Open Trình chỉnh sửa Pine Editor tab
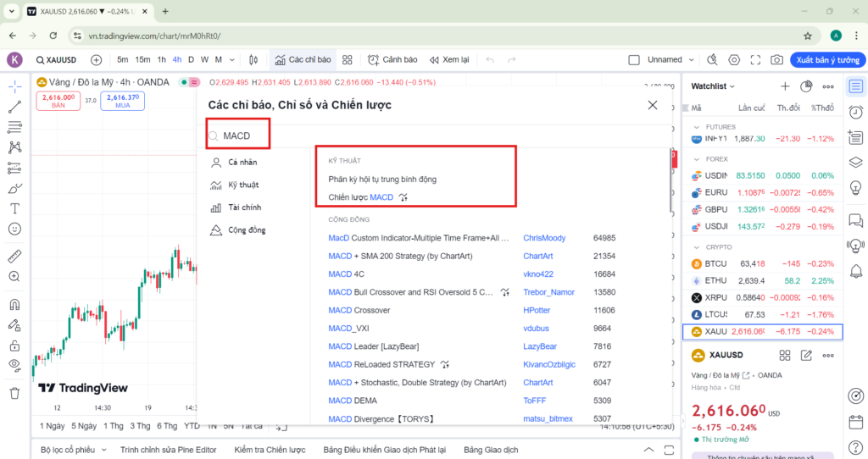Viewport: 868px width, 459px height. (169, 450)
